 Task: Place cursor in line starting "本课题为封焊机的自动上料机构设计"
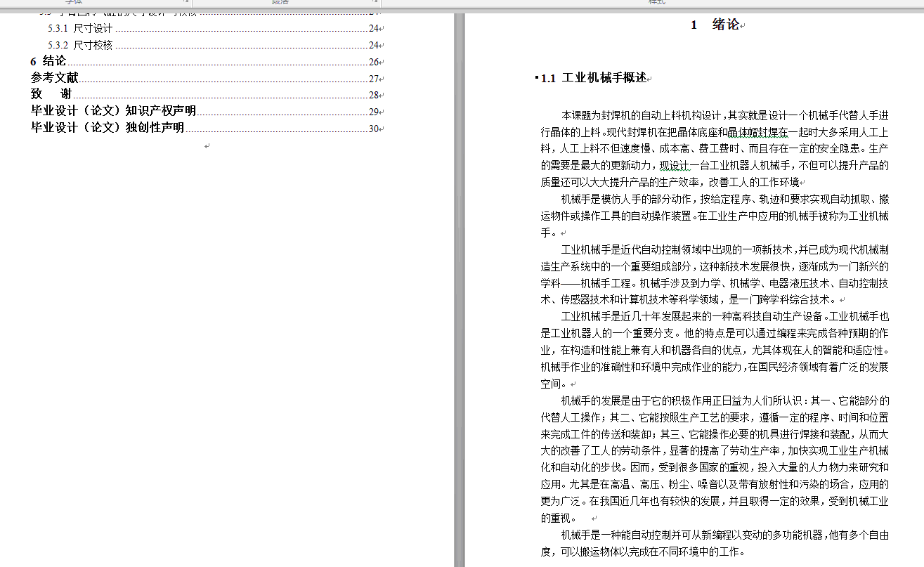pos(724,115)
